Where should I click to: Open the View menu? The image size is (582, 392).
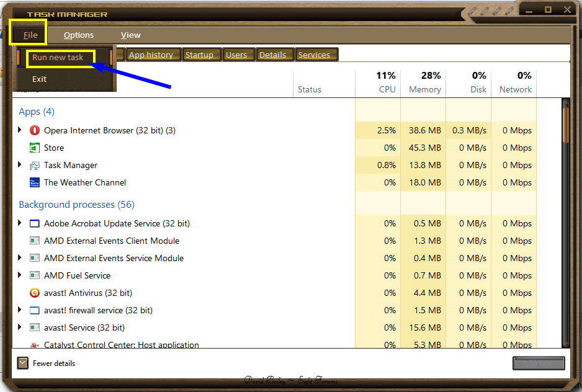[131, 35]
